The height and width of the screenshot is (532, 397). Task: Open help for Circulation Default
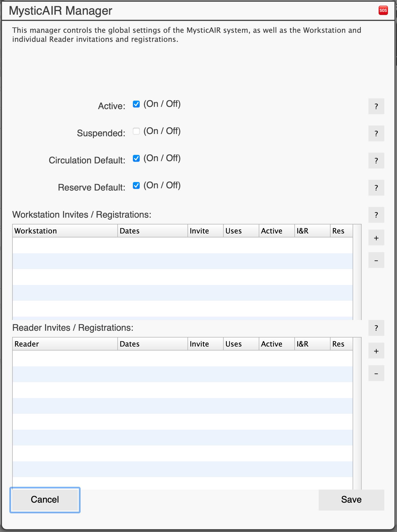click(376, 161)
